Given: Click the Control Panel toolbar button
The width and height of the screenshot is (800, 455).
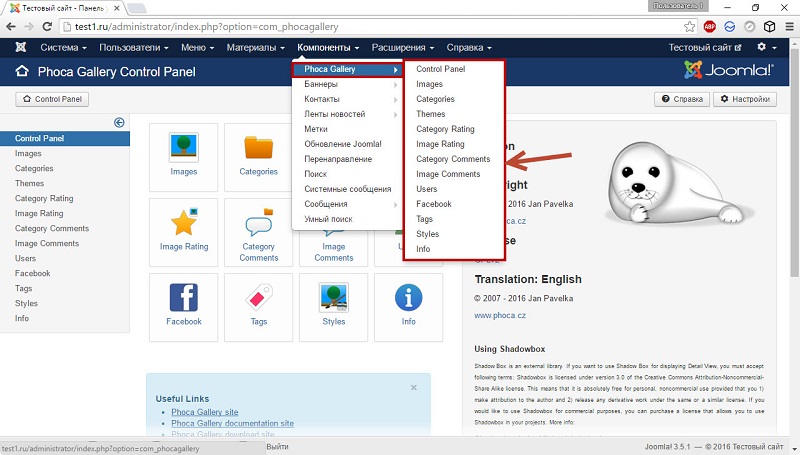Looking at the screenshot, I should pyautogui.click(x=52, y=99).
